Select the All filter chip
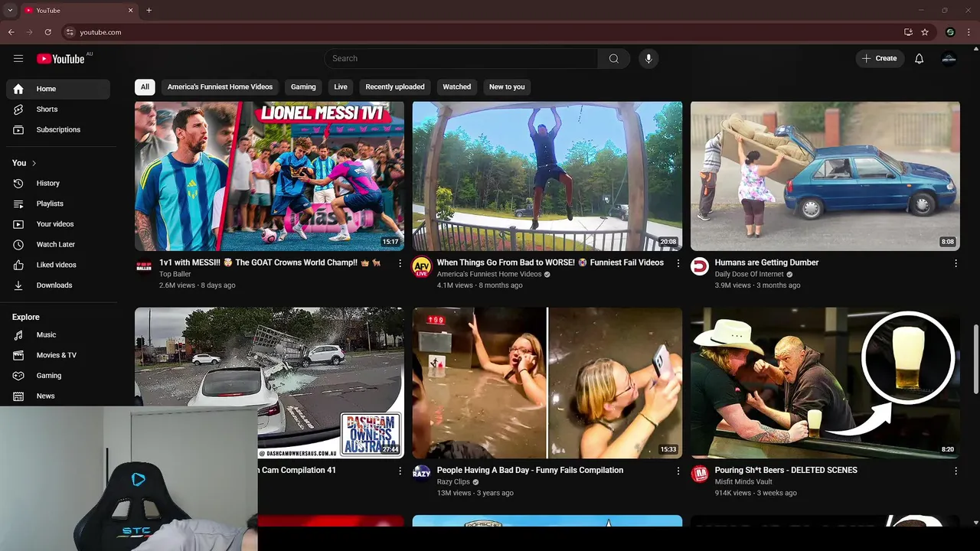This screenshot has height=551, width=980. tap(145, 86)
